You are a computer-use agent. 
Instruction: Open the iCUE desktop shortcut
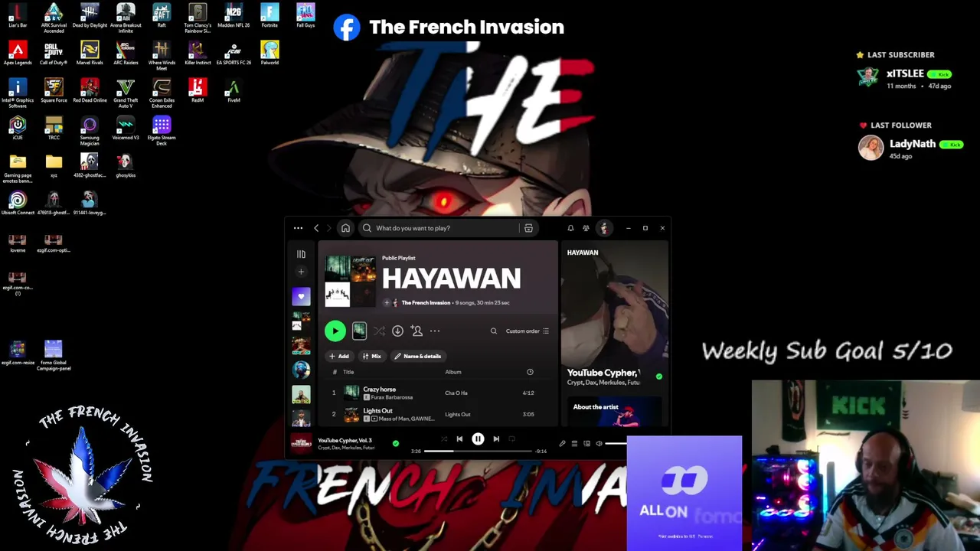click(18, 129)
